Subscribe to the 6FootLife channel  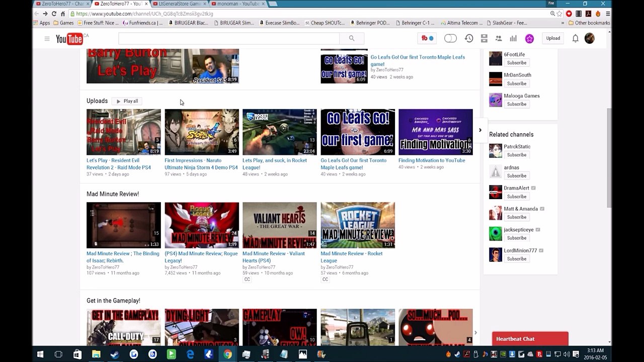(517, 63)
